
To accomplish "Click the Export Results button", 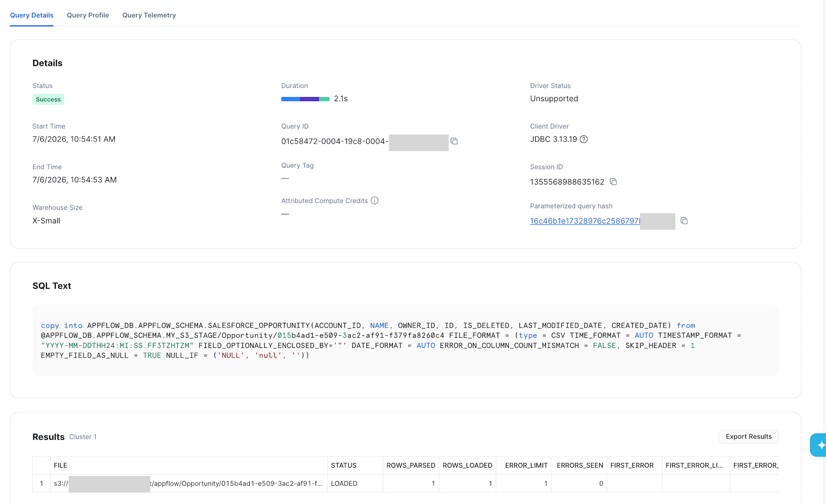I will click(748, 437).
